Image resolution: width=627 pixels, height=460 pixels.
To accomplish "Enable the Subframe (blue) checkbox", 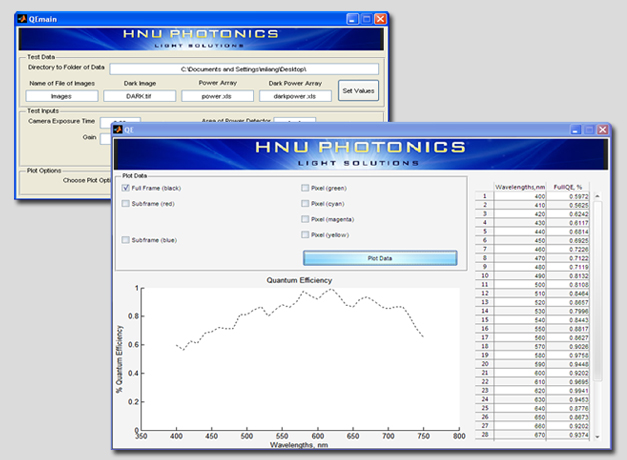I will [126, 240].
